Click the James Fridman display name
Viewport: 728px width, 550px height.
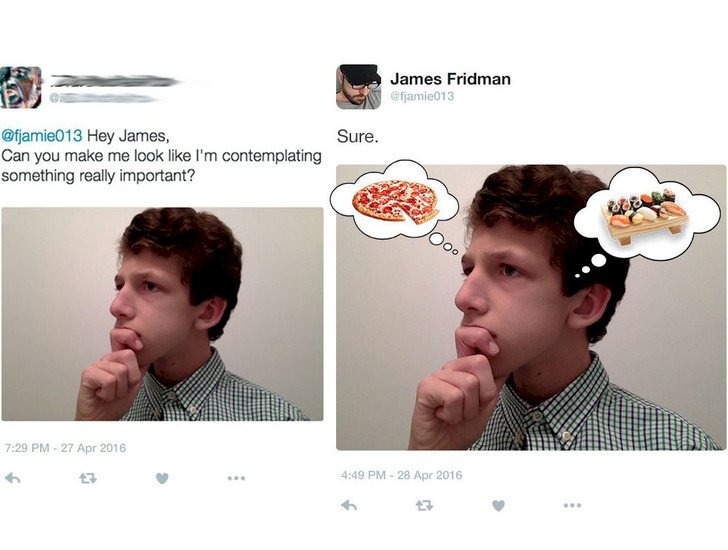(449, 78)
